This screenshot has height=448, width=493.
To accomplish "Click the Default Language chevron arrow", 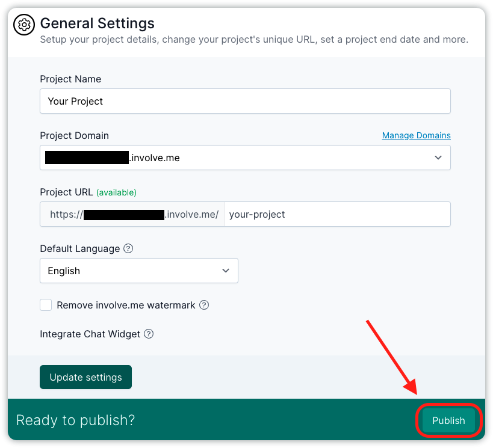I will click(x=226, y=271).
